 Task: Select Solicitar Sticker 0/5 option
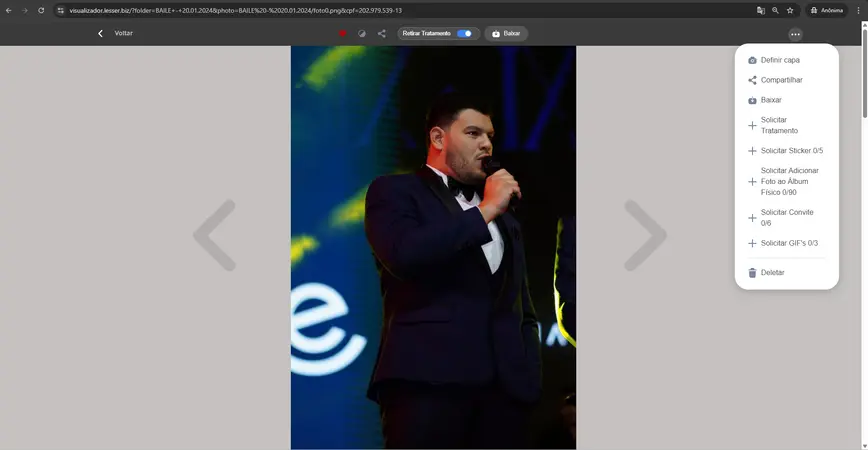pyautogui.click(x=791, y=151)
